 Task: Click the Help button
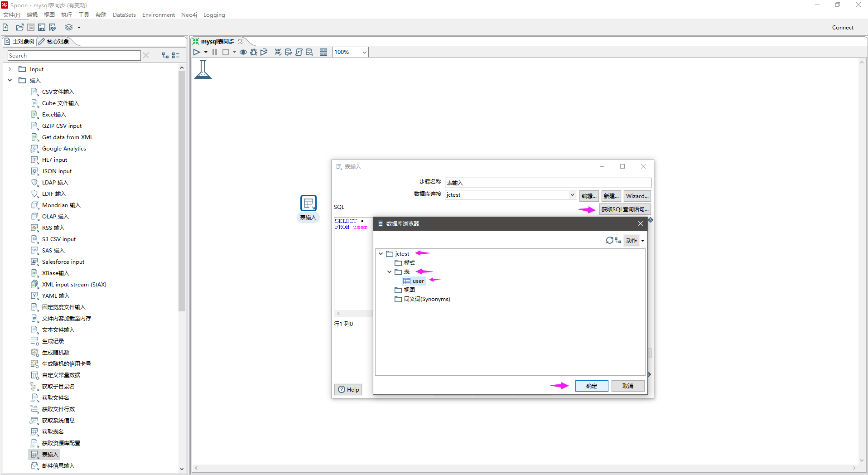(348, 389)
